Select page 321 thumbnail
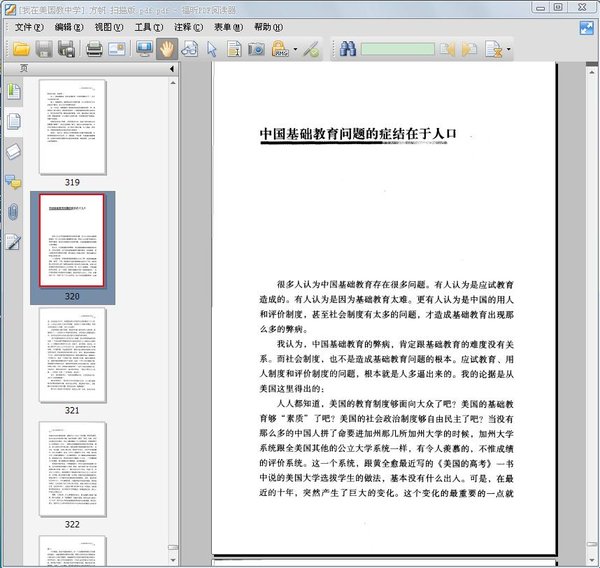Screen dimensions: 600x568 72,354
